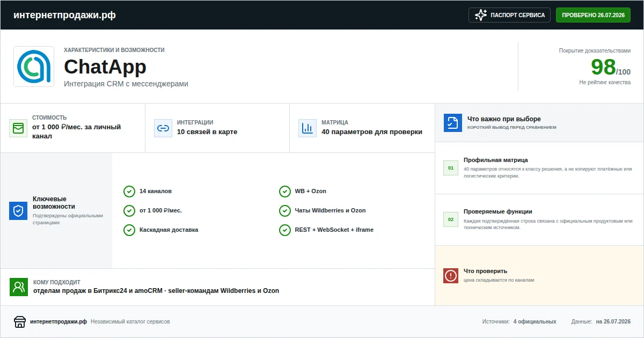Click the 98 coverage score
The image size is (644, 338).
pos(603,67)
